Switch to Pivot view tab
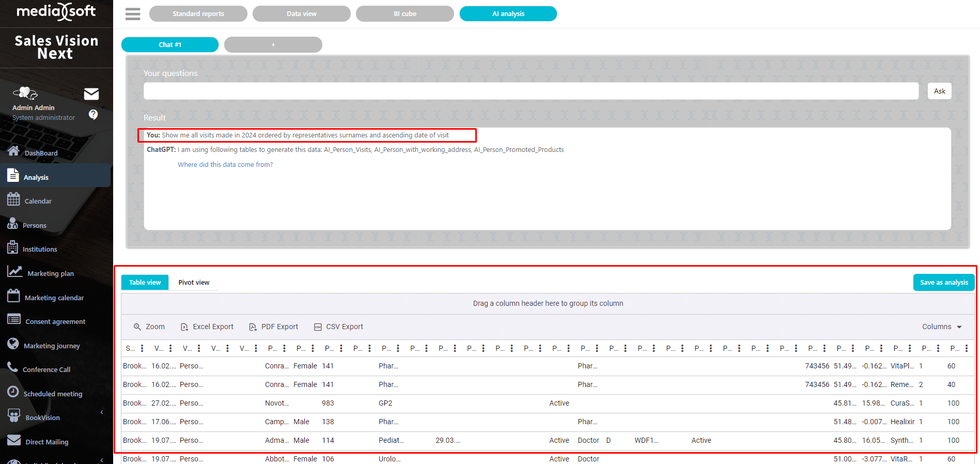 (x=194, y=283)
